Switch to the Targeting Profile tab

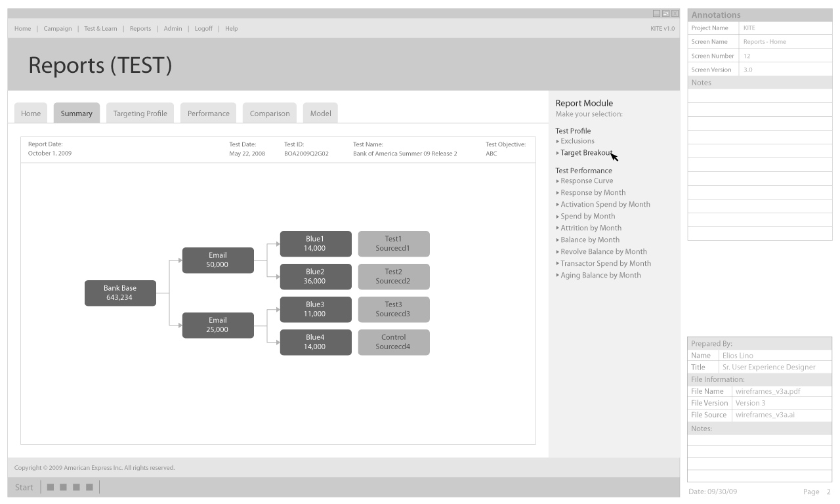tap(140, 114)
